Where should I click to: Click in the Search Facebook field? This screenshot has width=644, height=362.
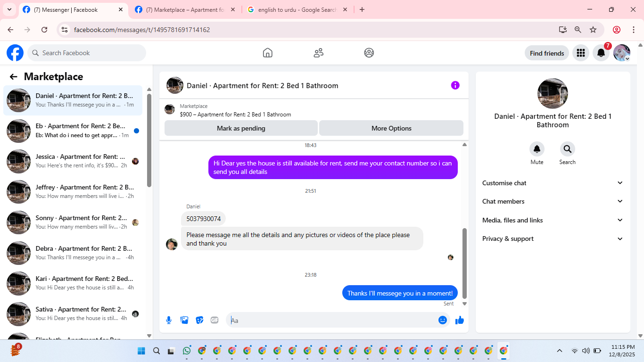pos(87,53)
